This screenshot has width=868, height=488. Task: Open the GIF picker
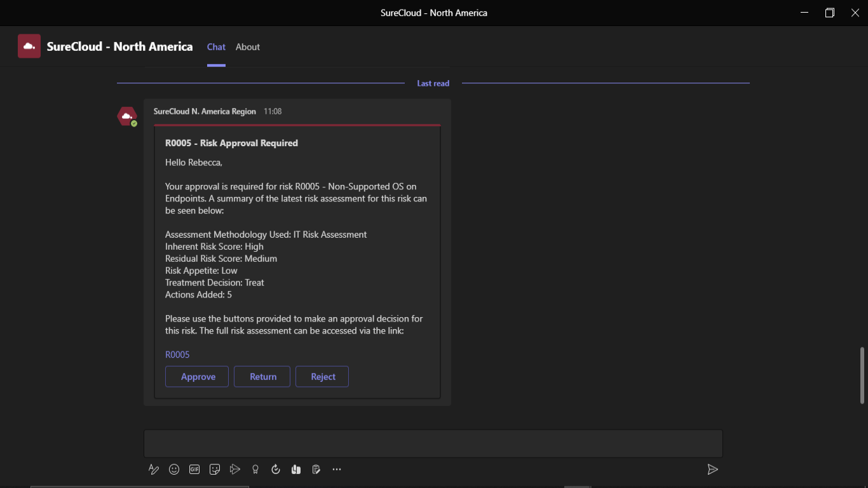click(x=194, y=470)
